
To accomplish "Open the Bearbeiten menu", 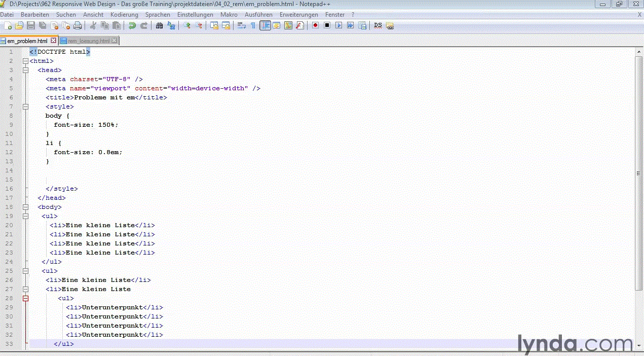I will 35,15.
